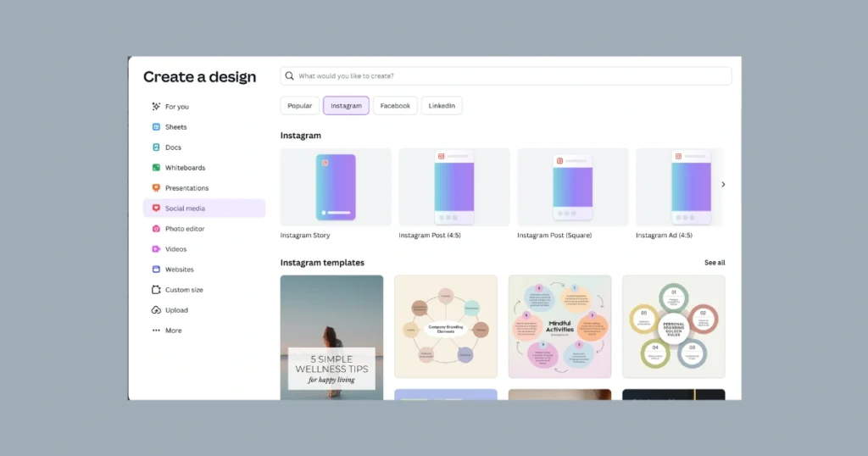Switch to the Facebook tab
Viewport: 868px width, 456px height.
point(395,106)
